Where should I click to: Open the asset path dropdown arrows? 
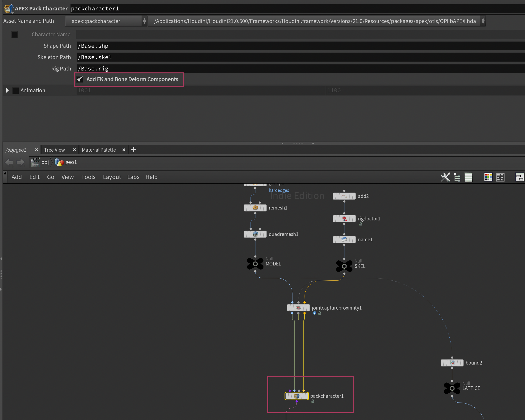point(483,21)
